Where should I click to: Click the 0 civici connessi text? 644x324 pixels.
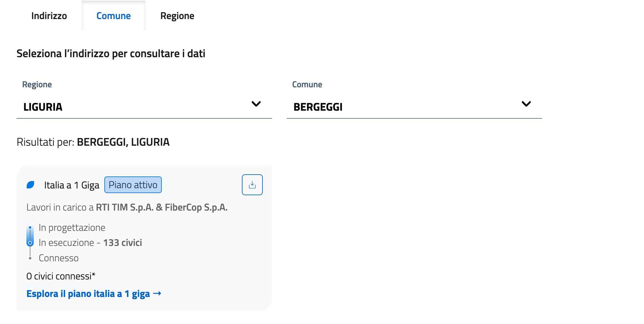61,276
